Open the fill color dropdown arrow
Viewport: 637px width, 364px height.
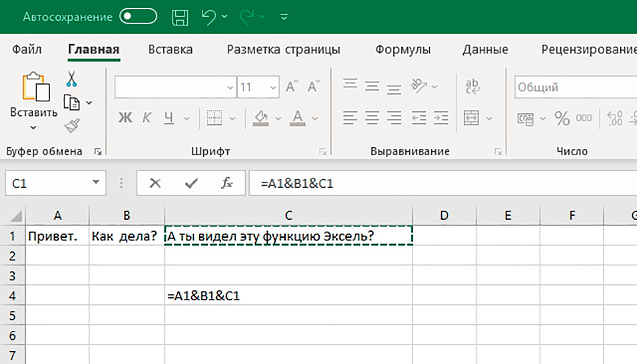pos(278,119)
